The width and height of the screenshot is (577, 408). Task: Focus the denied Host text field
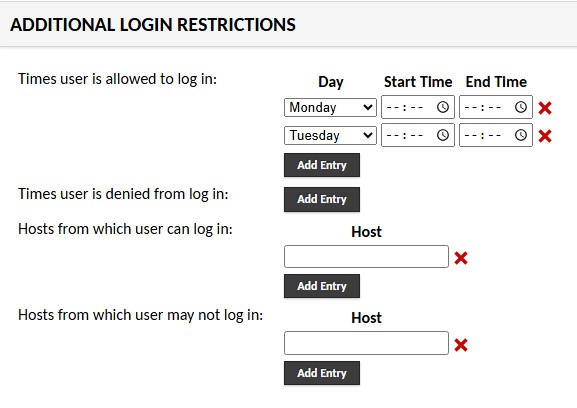pos(366,343)
